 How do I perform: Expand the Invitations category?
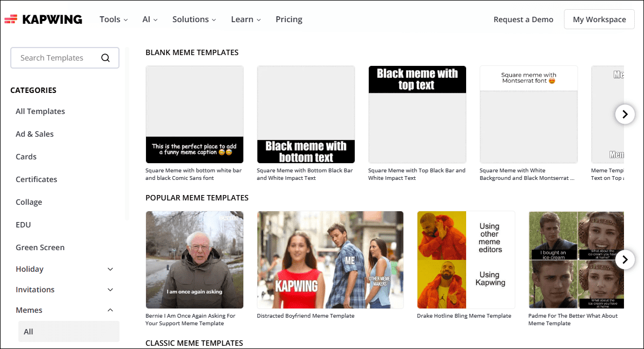(x=110, y=289)
